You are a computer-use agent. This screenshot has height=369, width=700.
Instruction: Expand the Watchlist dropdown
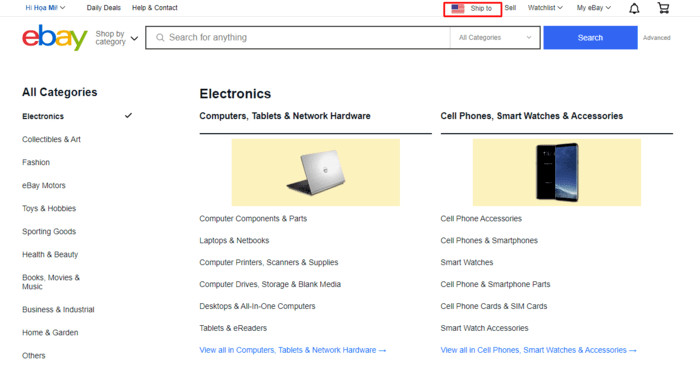pyautogui.click(x=545, y=8)
